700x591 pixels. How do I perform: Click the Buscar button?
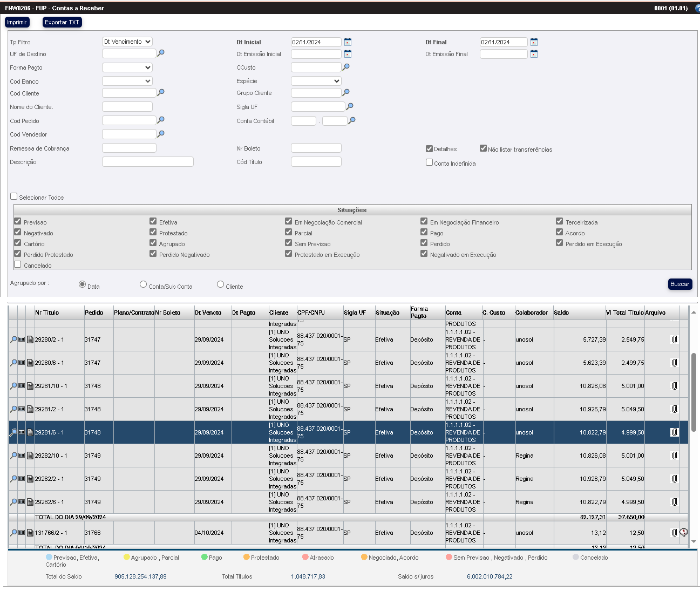(679, 284)
